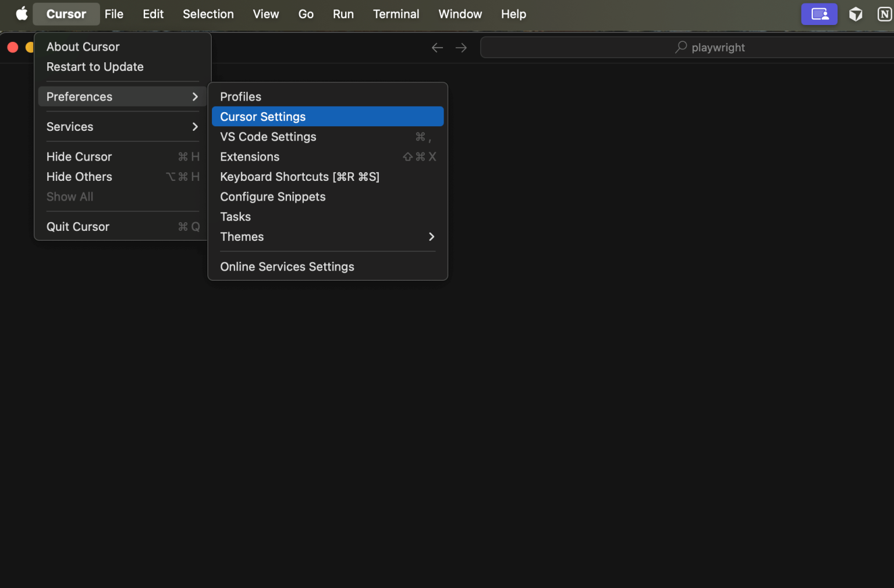Open the Terminal menu

click(x=396, y=14)
